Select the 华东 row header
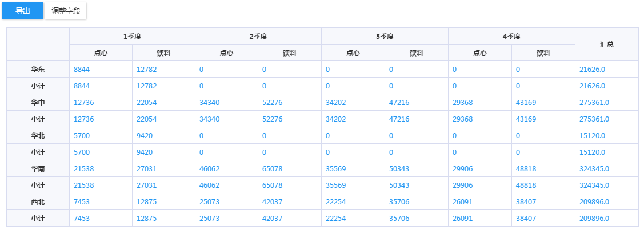 click(38, 69)
